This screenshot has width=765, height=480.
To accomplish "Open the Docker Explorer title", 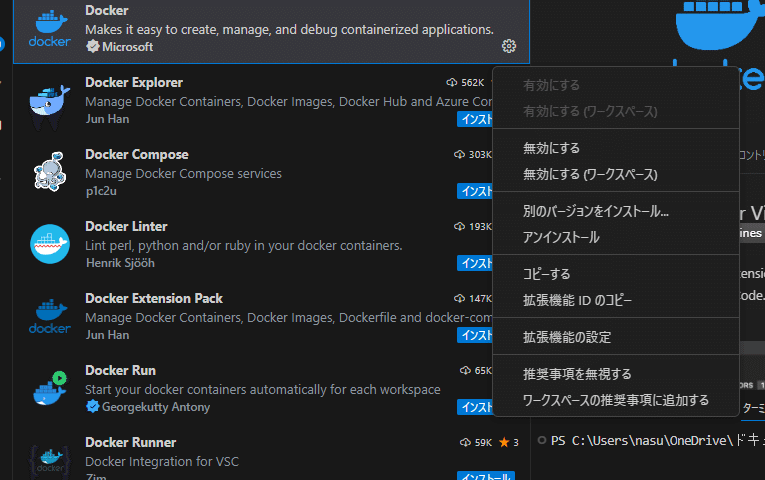I will (x=134, y=82).
